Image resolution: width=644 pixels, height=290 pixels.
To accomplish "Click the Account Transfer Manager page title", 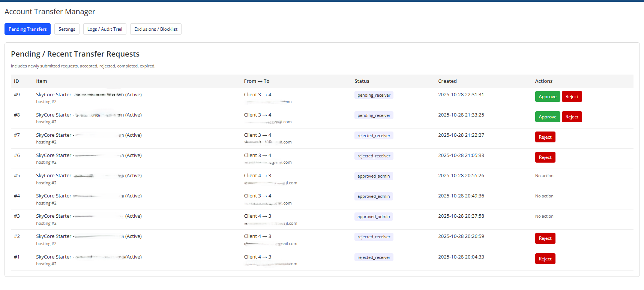I will click(x=50, y=12).
